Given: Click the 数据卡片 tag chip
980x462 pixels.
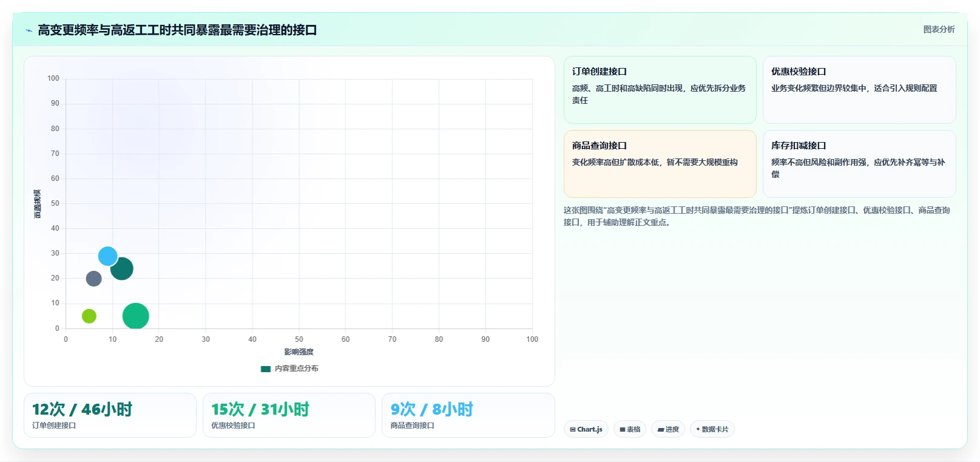Looking at the screenshot, I should [712, 429].
